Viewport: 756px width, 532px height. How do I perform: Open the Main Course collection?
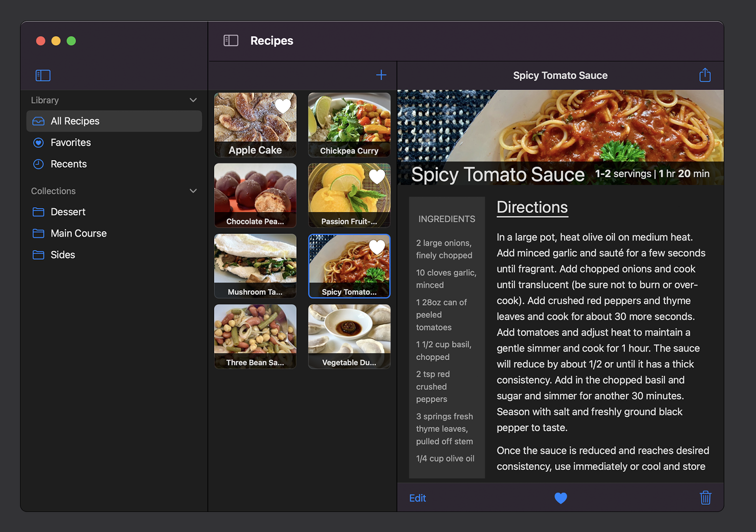pyautogui.click(x=114, y=233)
